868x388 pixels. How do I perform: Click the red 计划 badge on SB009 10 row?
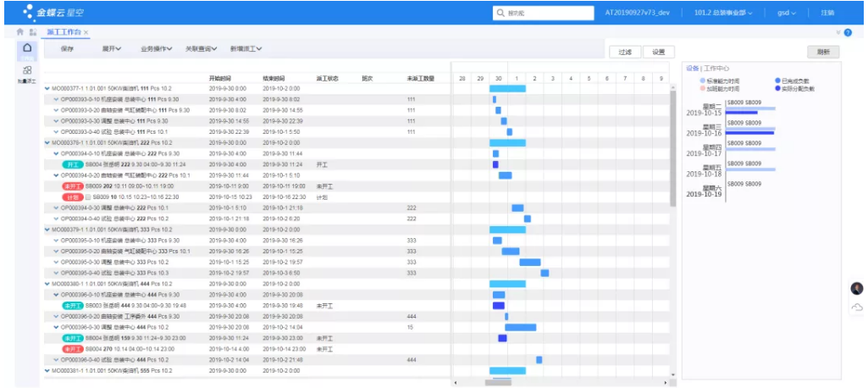click(x=73, y=197)
